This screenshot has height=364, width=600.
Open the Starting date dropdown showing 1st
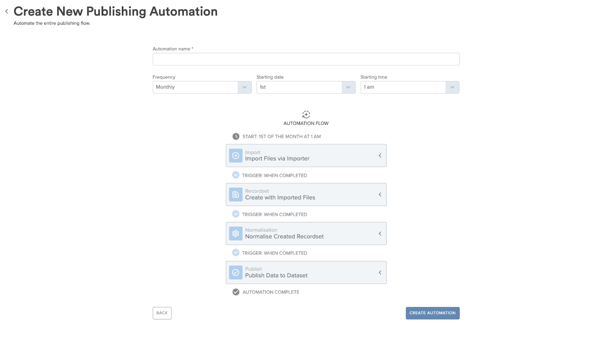click(348, 87)
